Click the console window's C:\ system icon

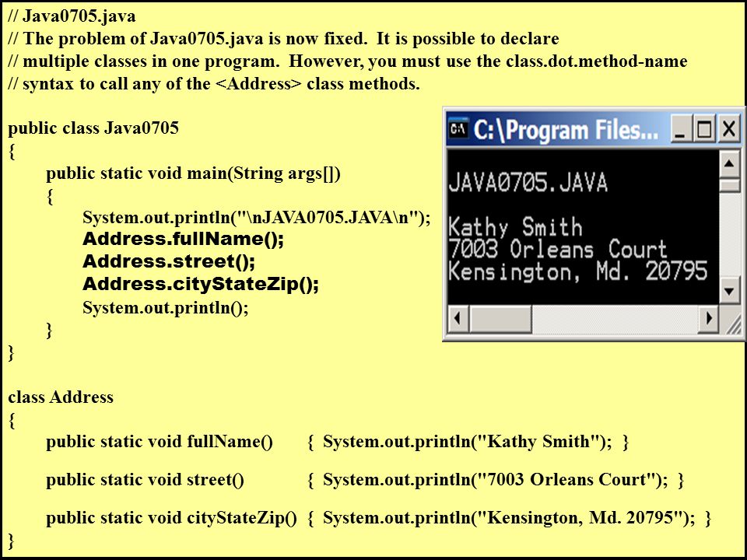(459, 128)
